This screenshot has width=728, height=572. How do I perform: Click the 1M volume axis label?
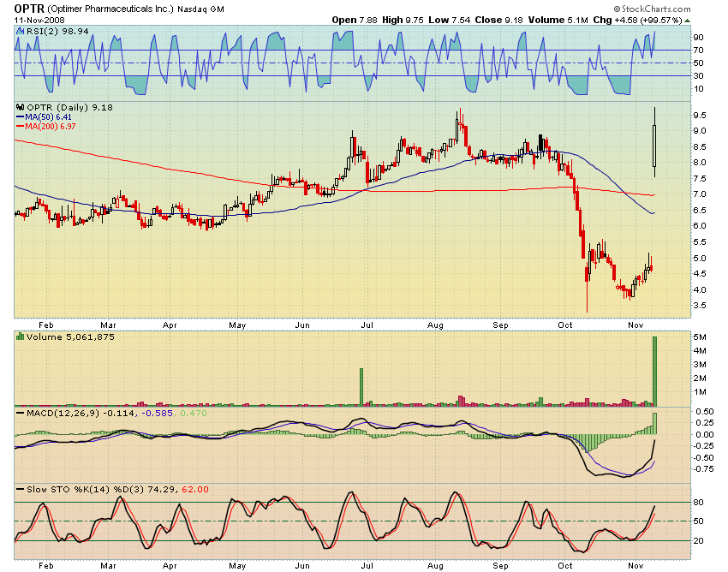pos(700,392)
